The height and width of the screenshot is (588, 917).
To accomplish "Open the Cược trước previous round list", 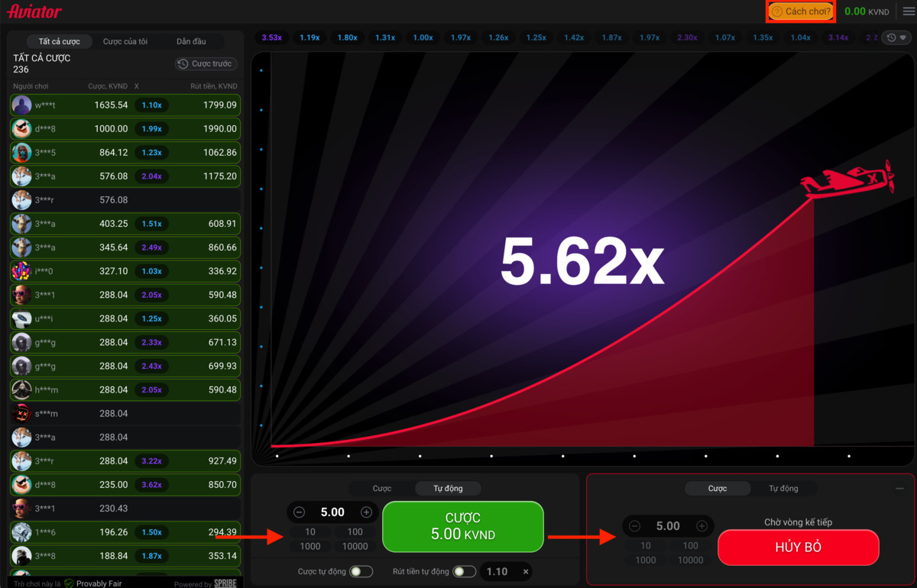I will point(206,64).
